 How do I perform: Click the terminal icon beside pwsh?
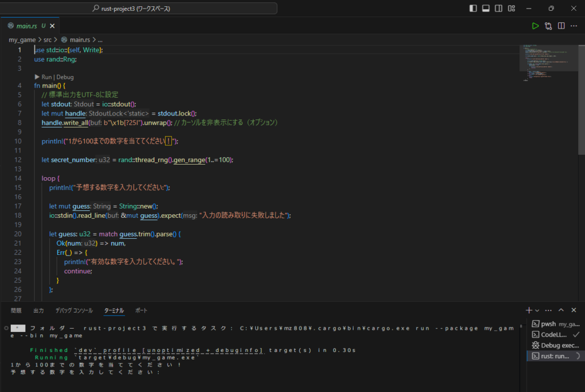click(535, 323)
